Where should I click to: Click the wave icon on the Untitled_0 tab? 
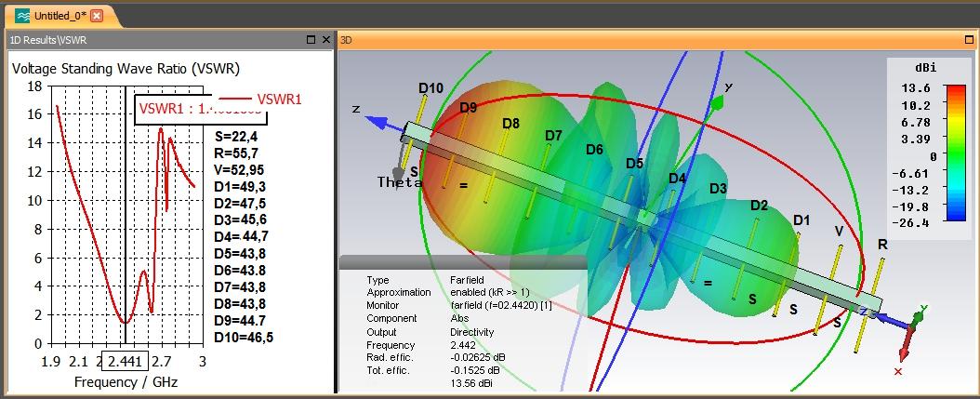(22, 16)
